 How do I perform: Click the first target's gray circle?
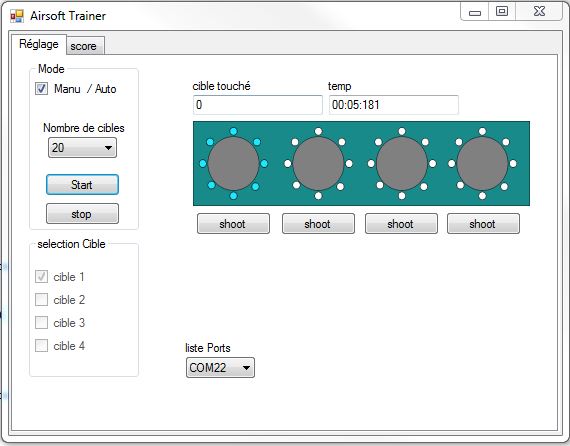click(233, 164)
